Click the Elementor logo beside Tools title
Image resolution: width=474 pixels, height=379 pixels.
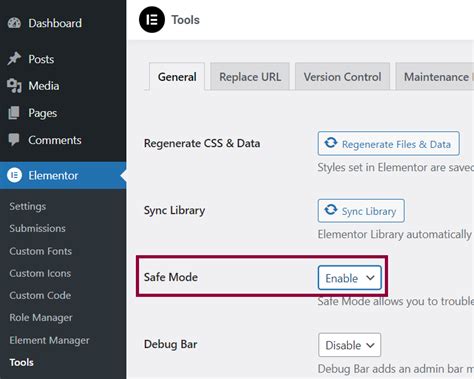point(152,20)
